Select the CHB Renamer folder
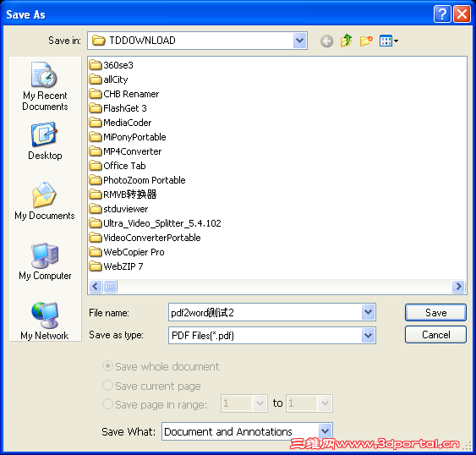This screenshot has height=455, width=476. pyautogui.click(x=124, y=94)
